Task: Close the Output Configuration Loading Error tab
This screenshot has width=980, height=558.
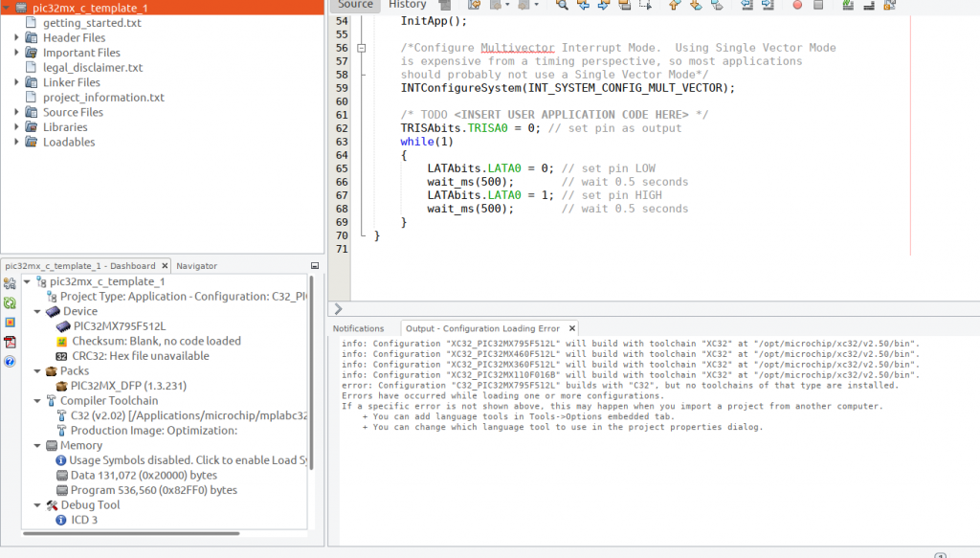Action: click(x=572, y=328)
